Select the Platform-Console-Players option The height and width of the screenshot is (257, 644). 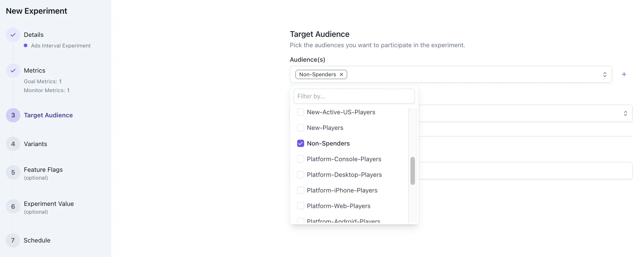[x=344, y=159]
